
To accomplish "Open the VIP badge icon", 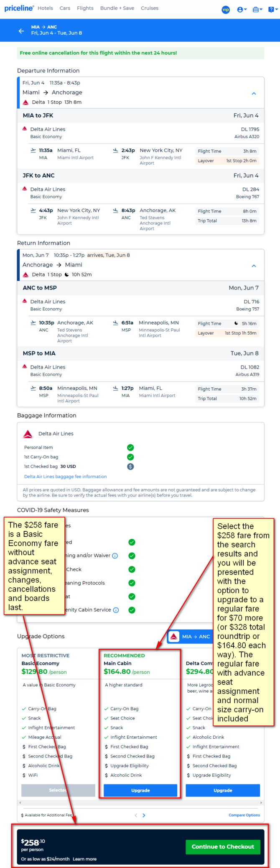I will 226,9.
